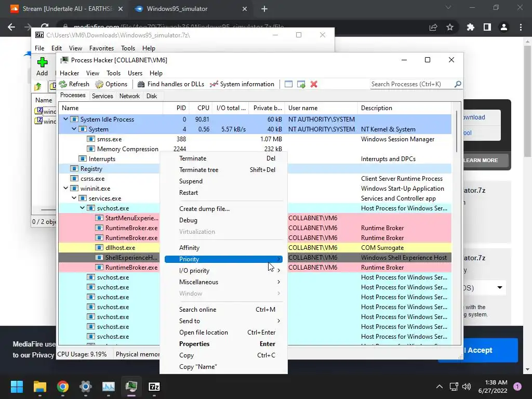
Task: Open Chrome profile avatar icon
Action: point(504,27)
